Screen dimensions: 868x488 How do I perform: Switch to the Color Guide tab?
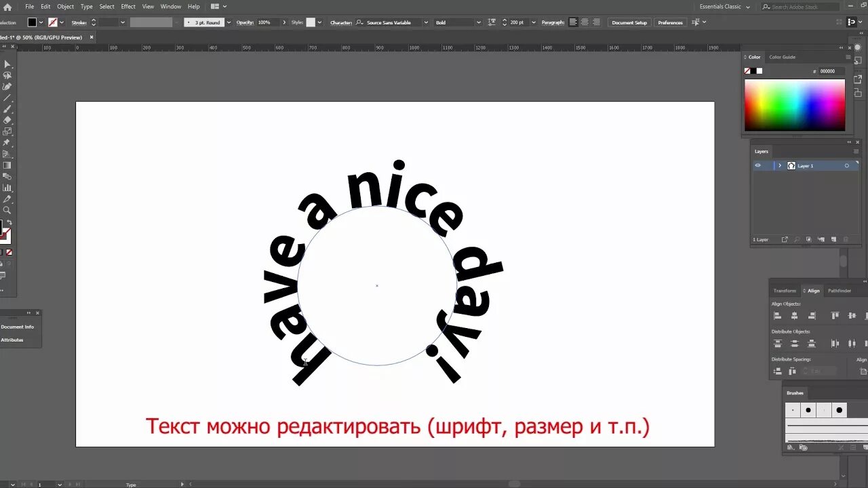[x=782, y=57]
